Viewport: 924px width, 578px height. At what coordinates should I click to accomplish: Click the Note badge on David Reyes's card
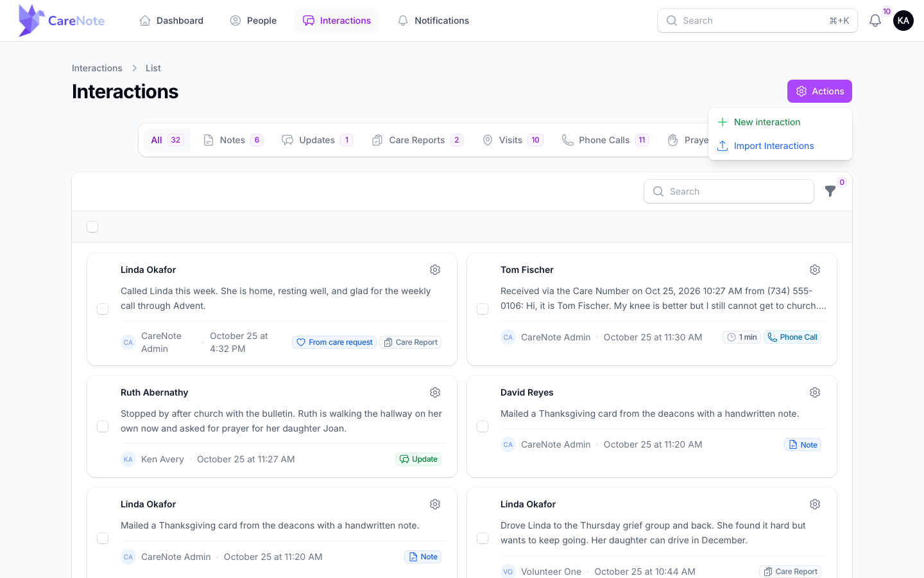click(803, 444)
